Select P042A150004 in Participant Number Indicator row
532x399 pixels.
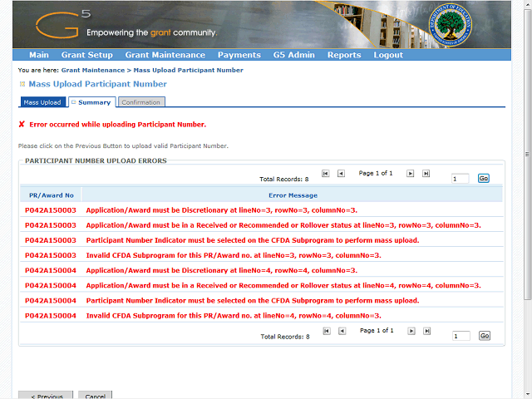(x=51, y=301)
